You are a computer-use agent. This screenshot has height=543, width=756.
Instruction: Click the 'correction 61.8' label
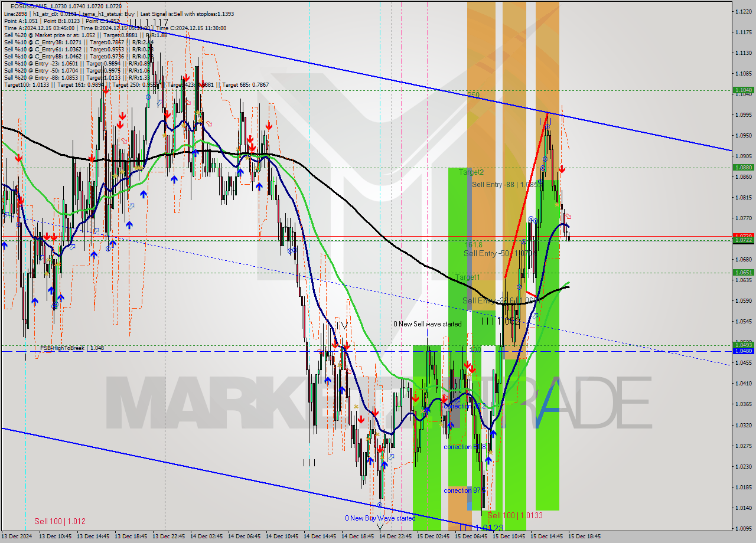[464, 447]
